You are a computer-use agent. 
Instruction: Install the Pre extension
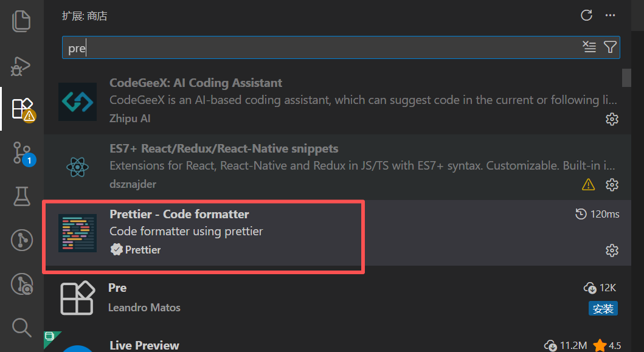coord(603,308)
